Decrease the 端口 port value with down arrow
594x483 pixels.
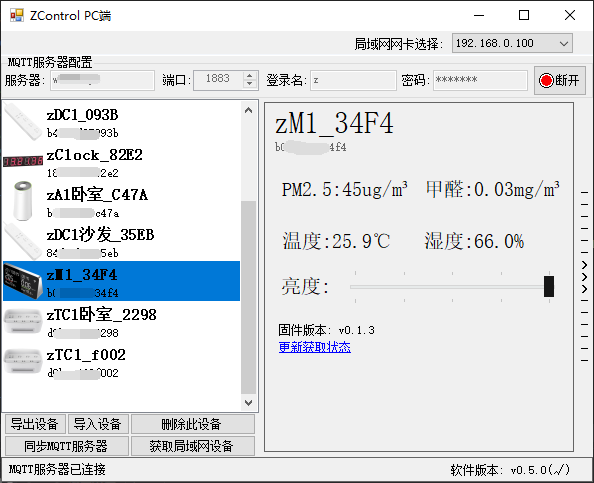[249, 84]
